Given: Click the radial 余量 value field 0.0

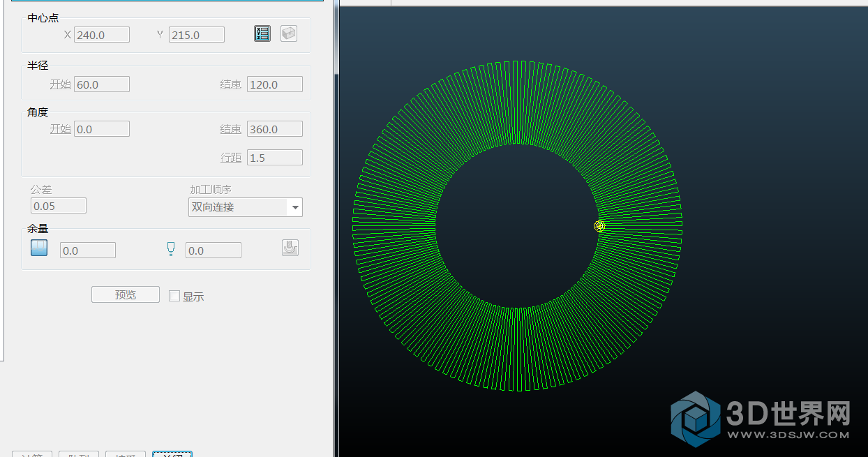Looking at the screenshot, I should (88, 250).
